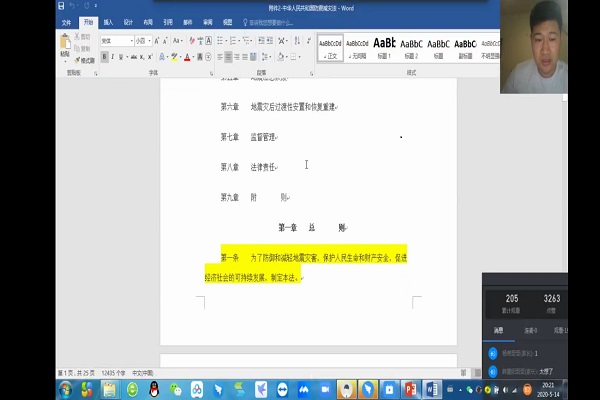Image resolution: width=600 pixels, height=400 pixels.
Task: Select the 消息 tab in the live panel
Action: tap(499, 329)
